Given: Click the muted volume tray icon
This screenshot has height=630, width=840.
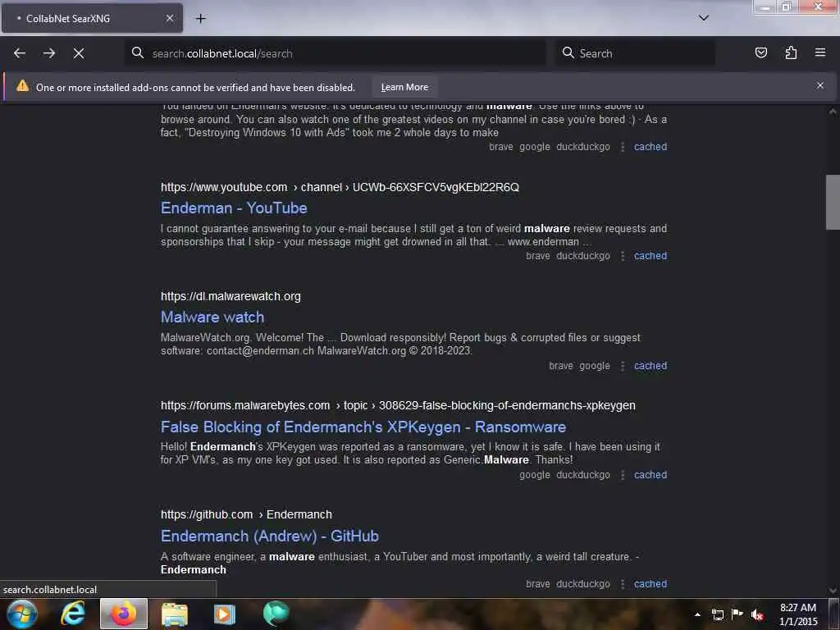Looking at the screenshot, I should coord(757,614).
